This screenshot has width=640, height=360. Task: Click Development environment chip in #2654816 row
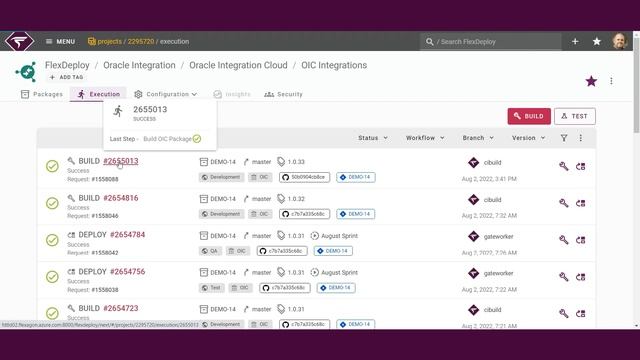pos(222,214)
